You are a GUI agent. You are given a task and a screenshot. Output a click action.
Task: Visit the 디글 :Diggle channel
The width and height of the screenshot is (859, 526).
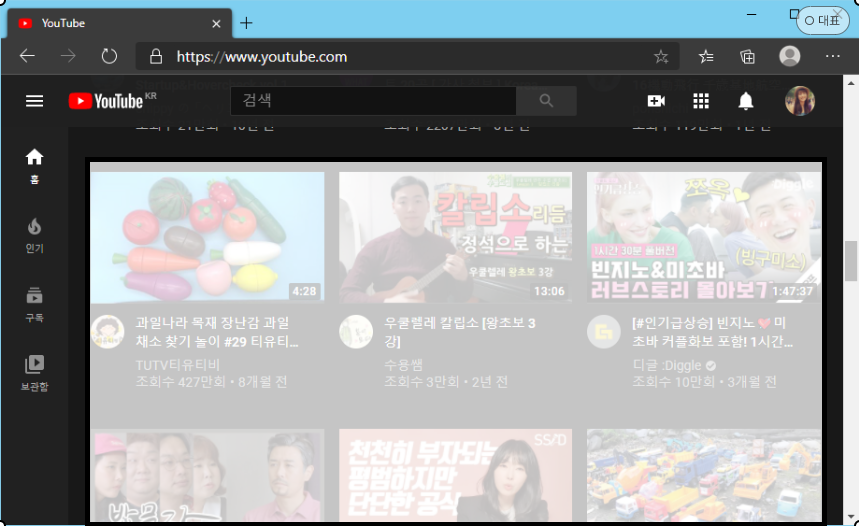coord(667,365)
